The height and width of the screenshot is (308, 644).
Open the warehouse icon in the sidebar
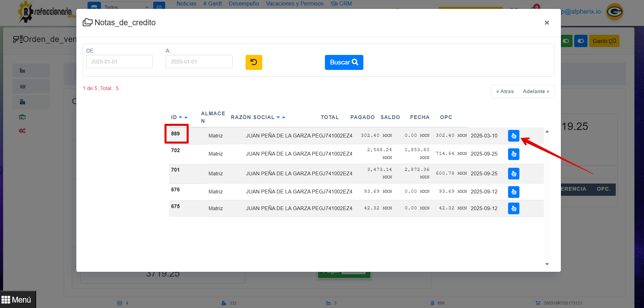(22, 117)
